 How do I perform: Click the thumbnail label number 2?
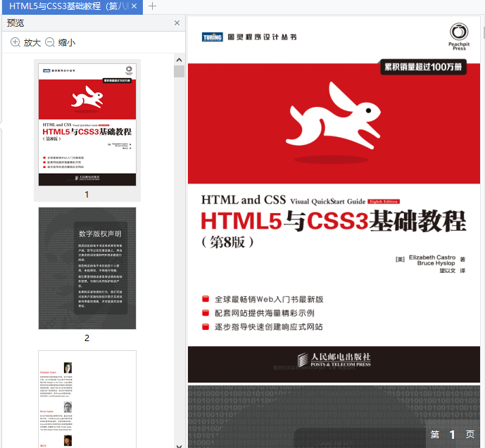(87, 338)
